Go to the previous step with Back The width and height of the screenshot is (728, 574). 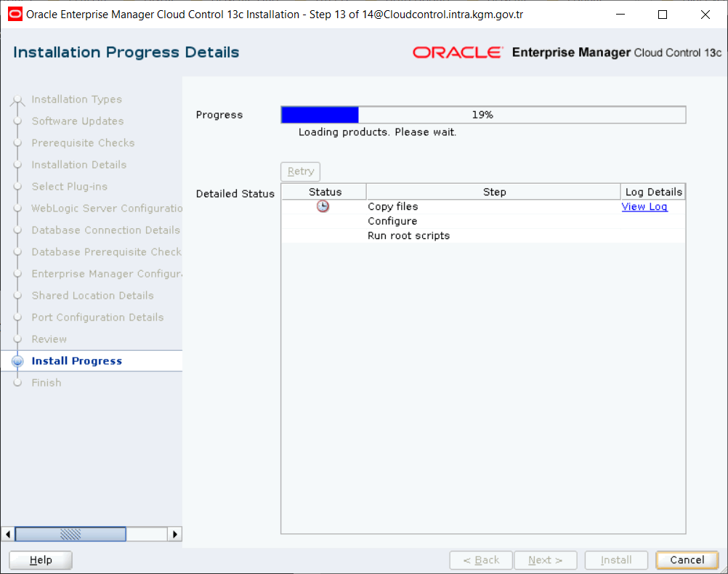pos(481,560)
